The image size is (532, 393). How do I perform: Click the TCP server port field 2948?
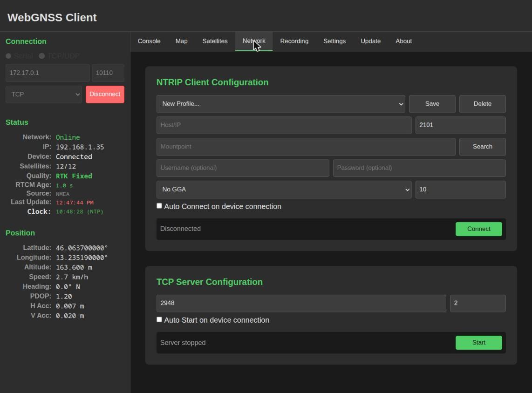[301, 303]
